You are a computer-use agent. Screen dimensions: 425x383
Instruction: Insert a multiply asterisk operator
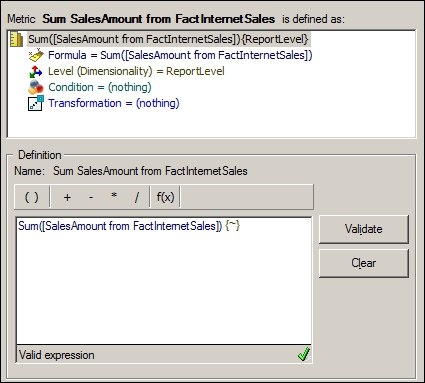114,197
